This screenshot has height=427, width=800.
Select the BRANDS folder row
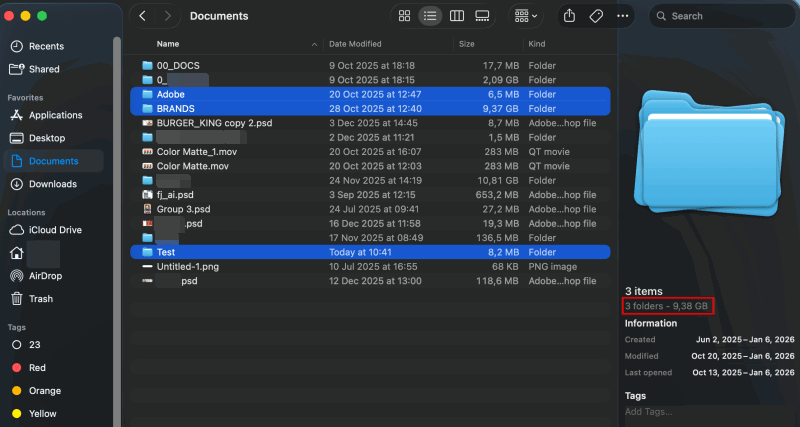[x=370, y=108]
